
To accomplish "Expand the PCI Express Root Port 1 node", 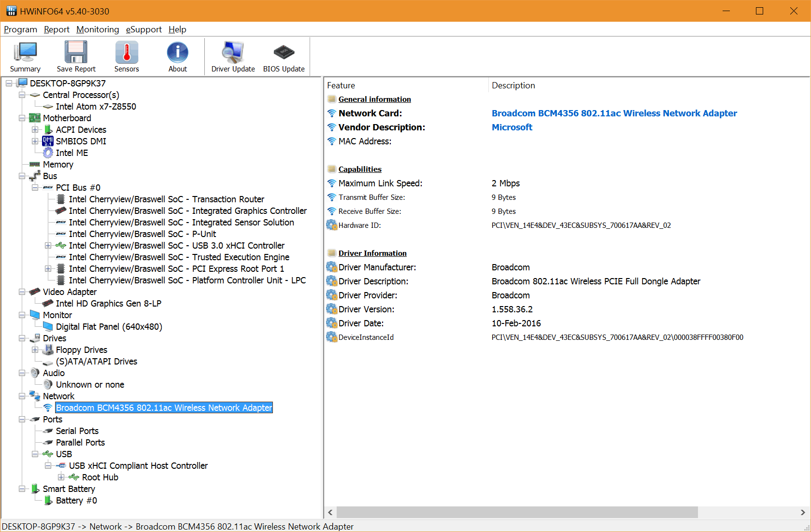I will 48,268.
